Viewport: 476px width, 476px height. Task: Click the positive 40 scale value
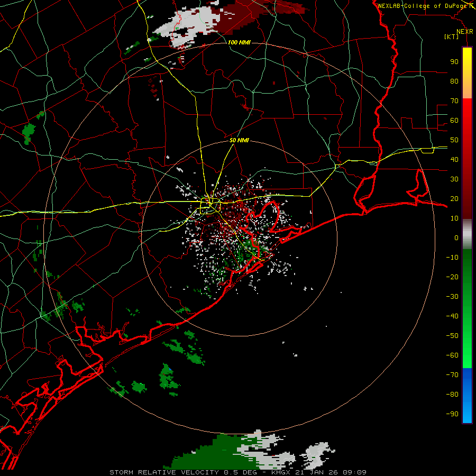pos(454,159)
